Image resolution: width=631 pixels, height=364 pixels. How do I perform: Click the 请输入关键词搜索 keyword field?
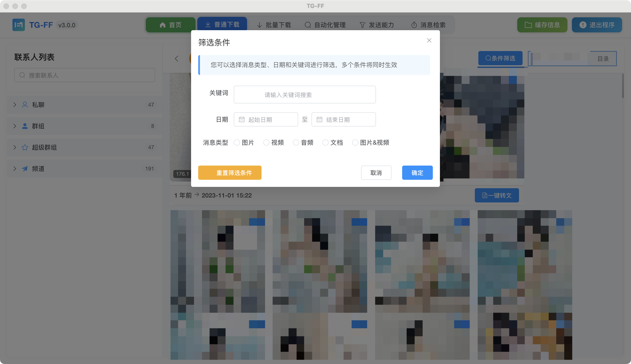[x=304, y=95]
